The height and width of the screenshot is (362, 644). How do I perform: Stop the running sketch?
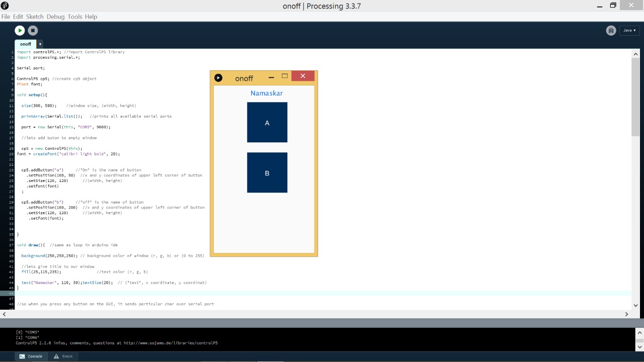(33, 31)
